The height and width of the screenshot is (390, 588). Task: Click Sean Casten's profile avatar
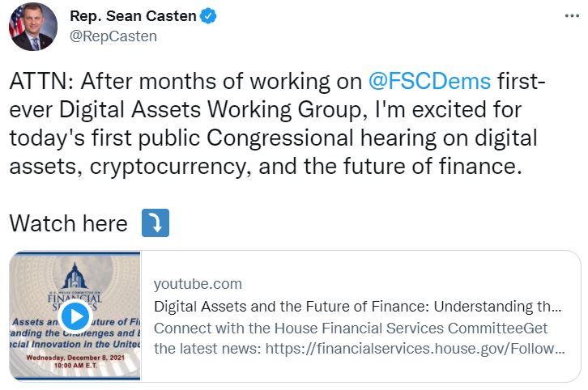click(x=33, y=26)
